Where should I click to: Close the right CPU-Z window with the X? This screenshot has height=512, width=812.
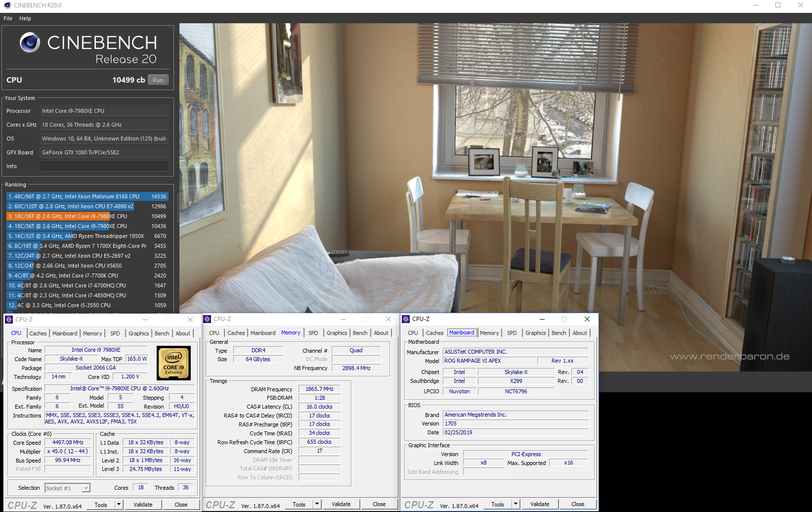[587, 319]
